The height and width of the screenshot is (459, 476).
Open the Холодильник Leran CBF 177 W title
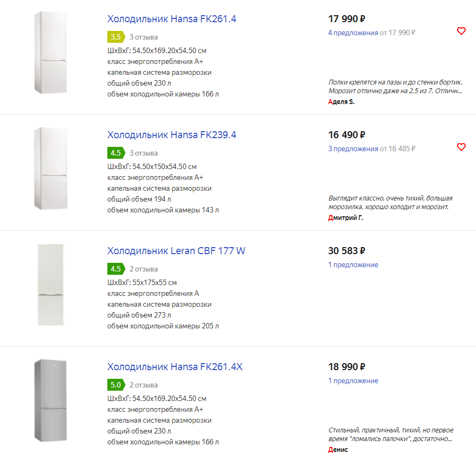pos(176,251)
